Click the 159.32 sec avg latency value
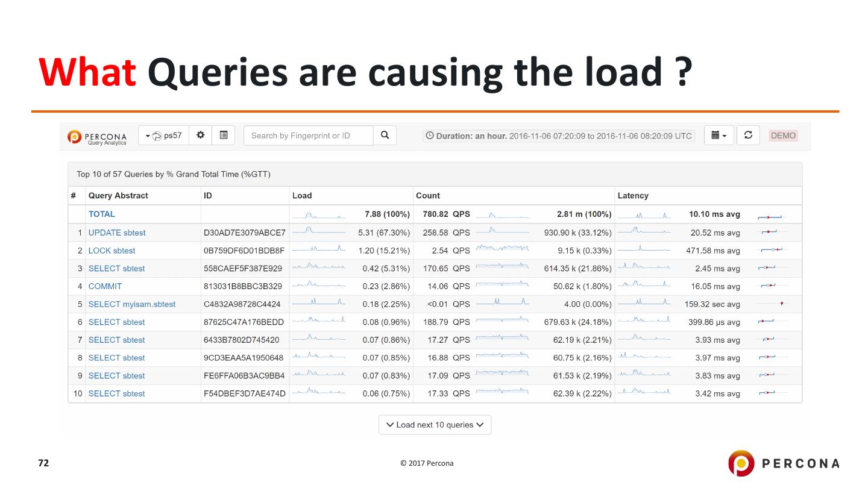This screenshot has width=868, height=488. [712, 304]
